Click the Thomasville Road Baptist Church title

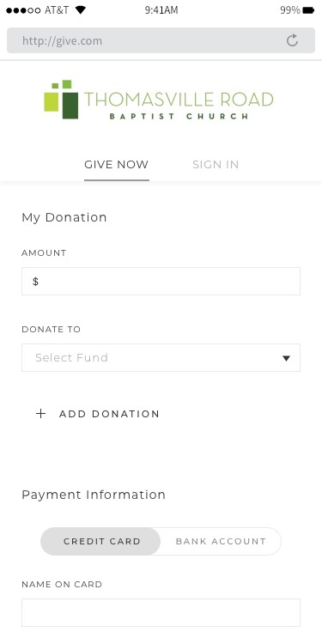coord(179,106)
